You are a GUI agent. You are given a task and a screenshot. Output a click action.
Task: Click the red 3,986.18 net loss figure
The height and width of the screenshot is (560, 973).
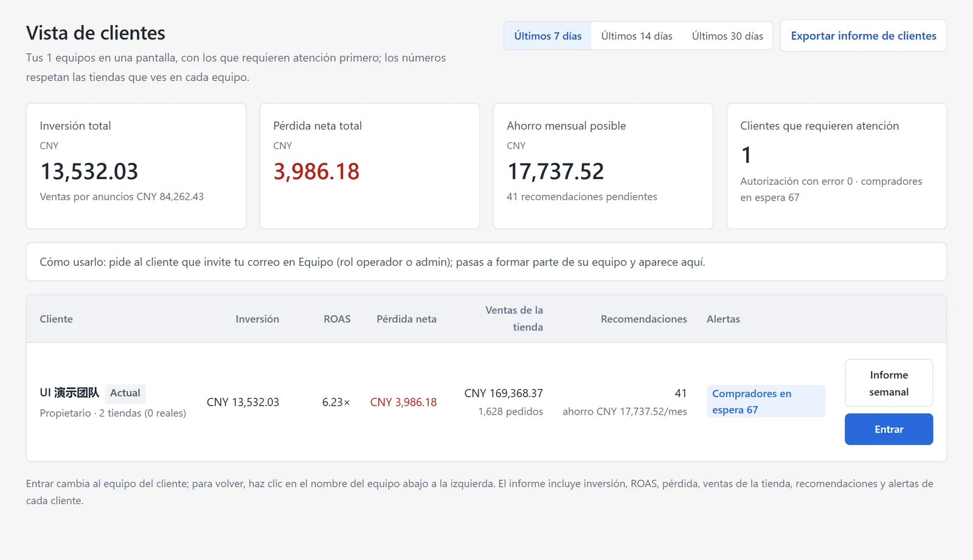click(x=316, y=171)
